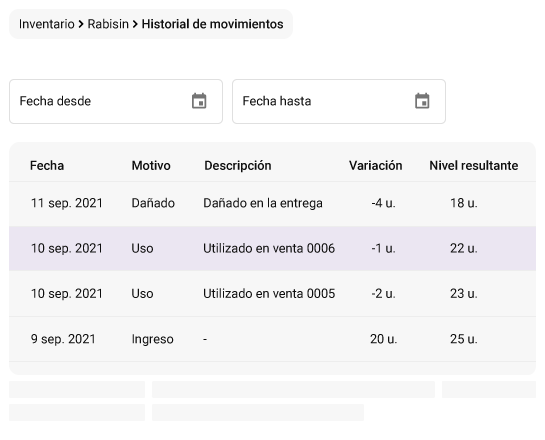Click the Descripción column header
Screen dimensions: 545x440
[238, 166]
